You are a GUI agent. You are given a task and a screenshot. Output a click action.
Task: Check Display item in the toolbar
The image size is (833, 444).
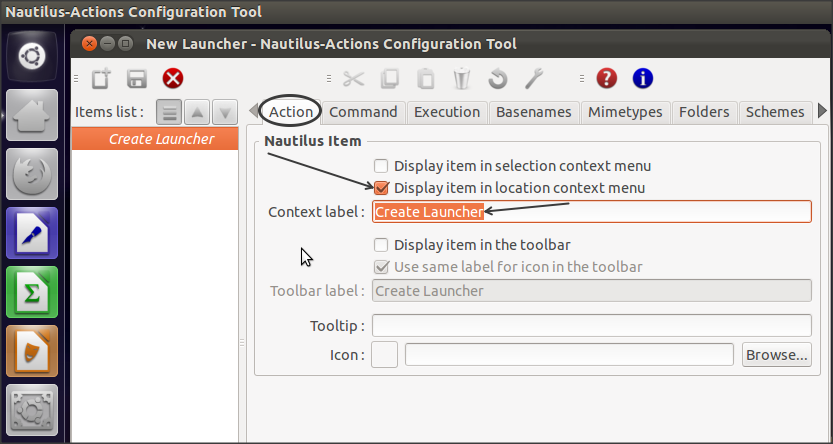click(381, 245)
